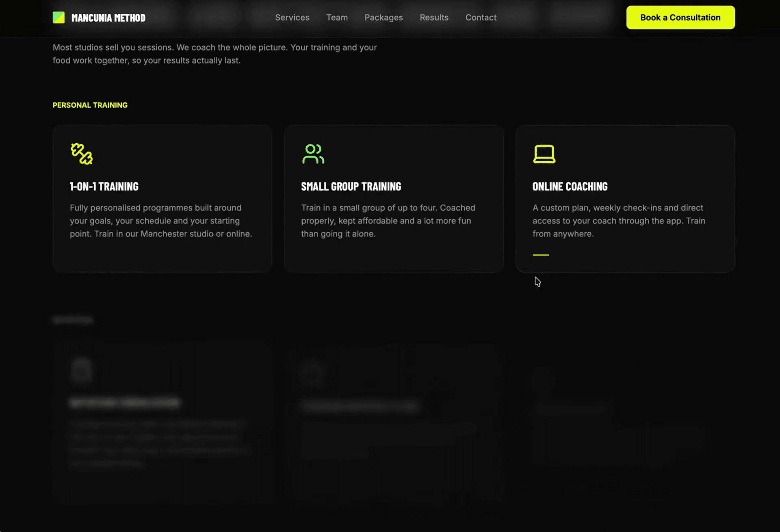Click the ONLINE COACHING card heading

(570, 186)
